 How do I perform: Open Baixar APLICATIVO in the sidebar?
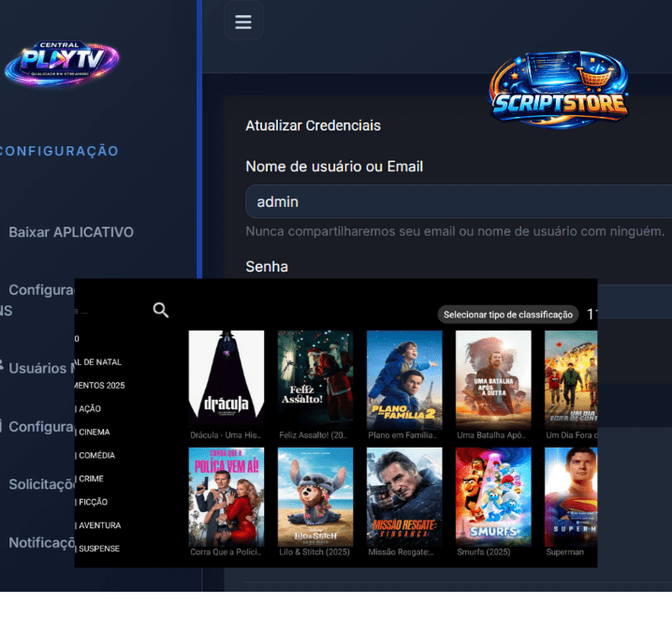(x=71, y=232)
